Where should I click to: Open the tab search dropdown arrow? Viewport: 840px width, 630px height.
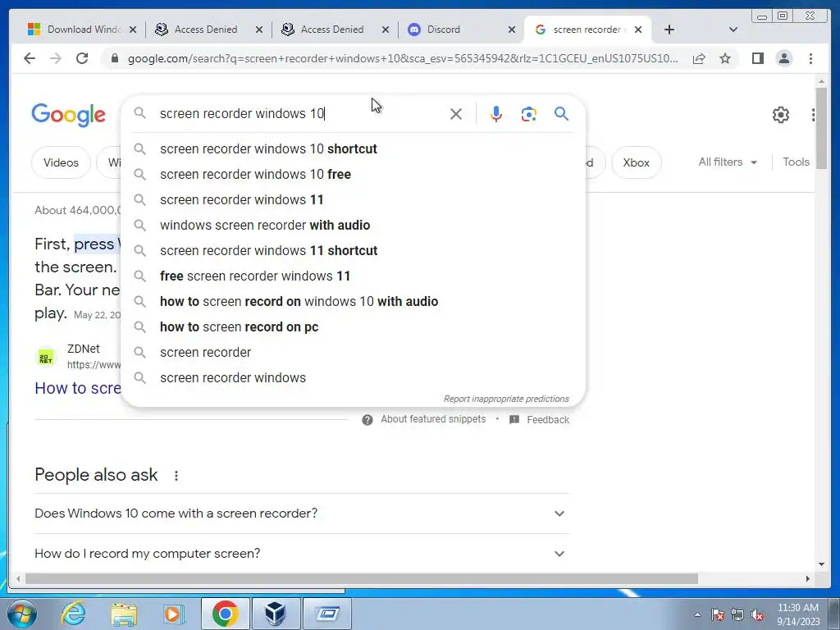pyautogui.click(x=733, y=30)
